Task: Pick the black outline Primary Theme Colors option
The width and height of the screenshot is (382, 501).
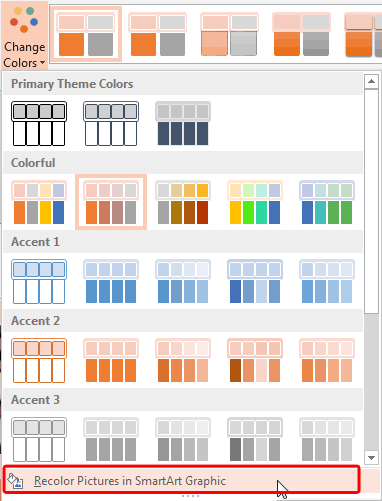Action: (x=39, y=124)
